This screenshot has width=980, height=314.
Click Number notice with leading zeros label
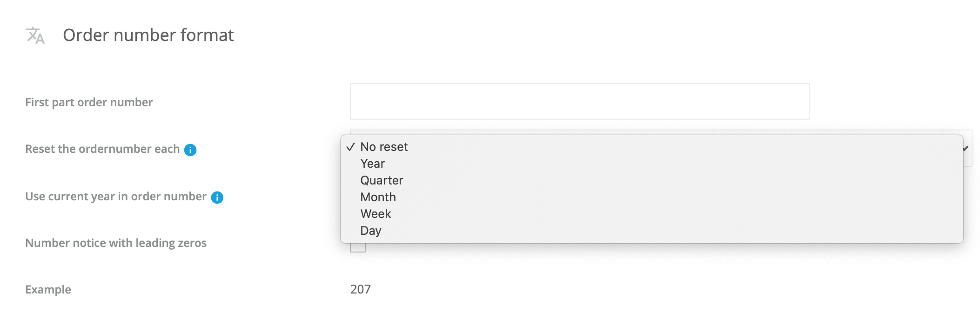click(116, 243)
